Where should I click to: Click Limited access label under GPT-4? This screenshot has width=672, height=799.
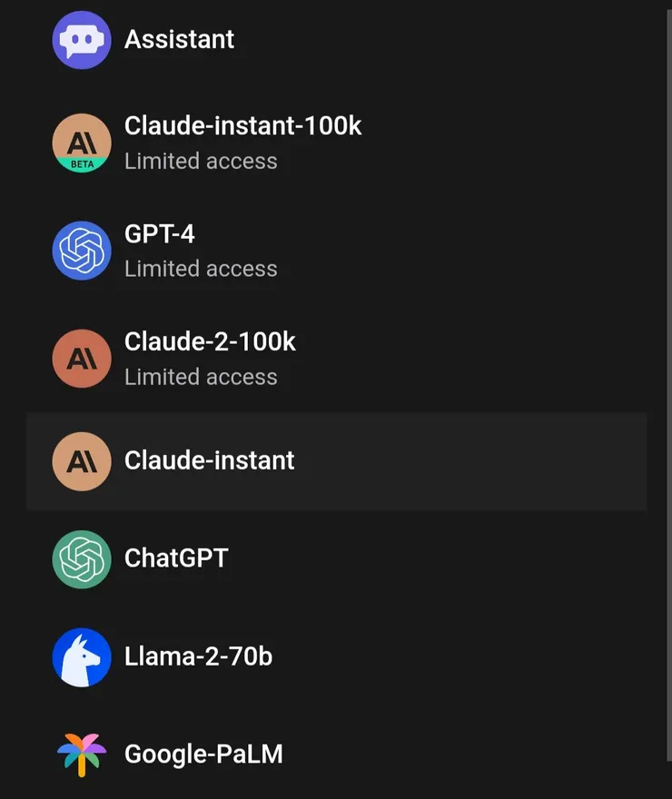coord(201,270)
